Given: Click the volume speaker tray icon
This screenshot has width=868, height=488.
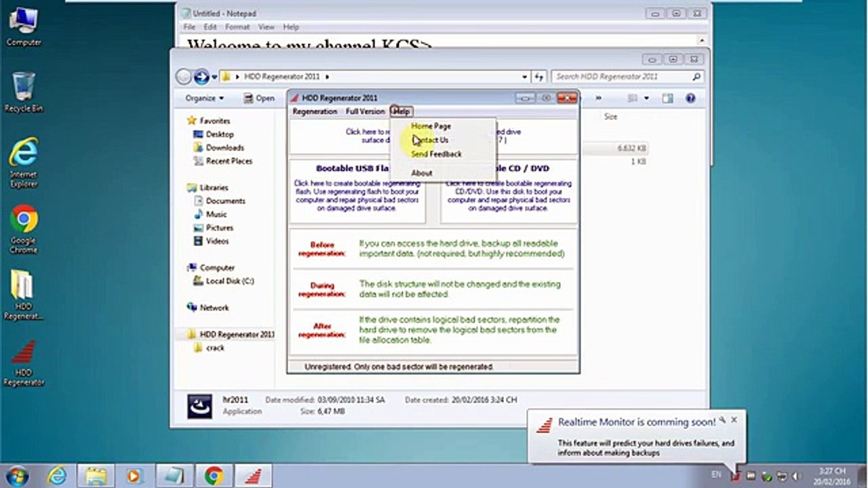Looking at the screenshot, I should click(x=795, y=476).
